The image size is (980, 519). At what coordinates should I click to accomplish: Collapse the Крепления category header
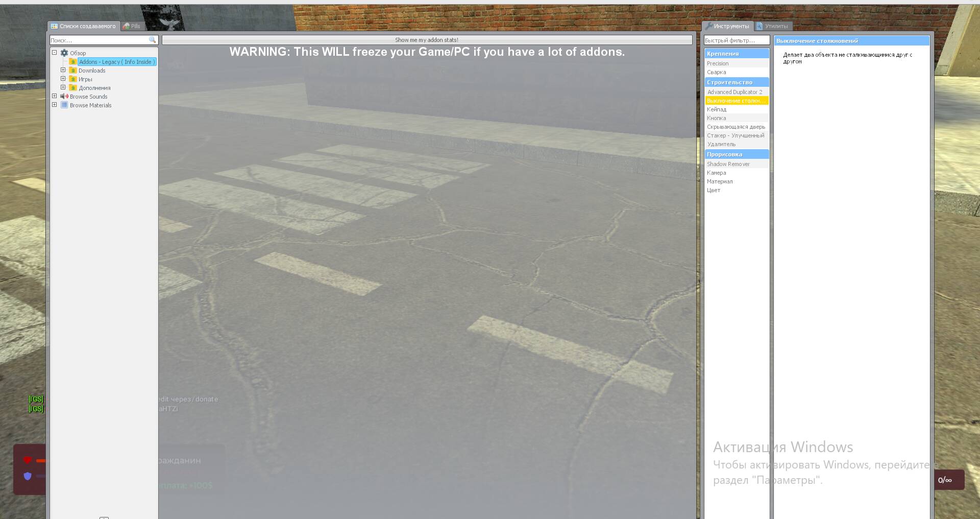736,54
